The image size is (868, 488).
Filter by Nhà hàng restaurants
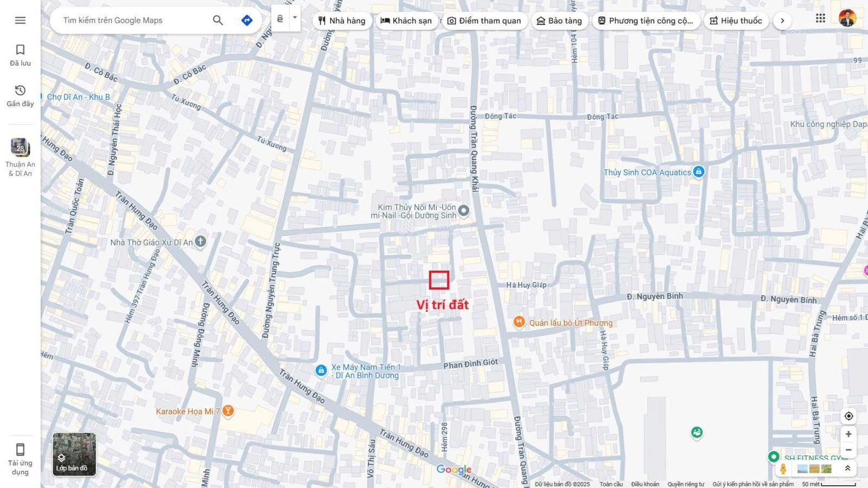[x=342, y=21]
